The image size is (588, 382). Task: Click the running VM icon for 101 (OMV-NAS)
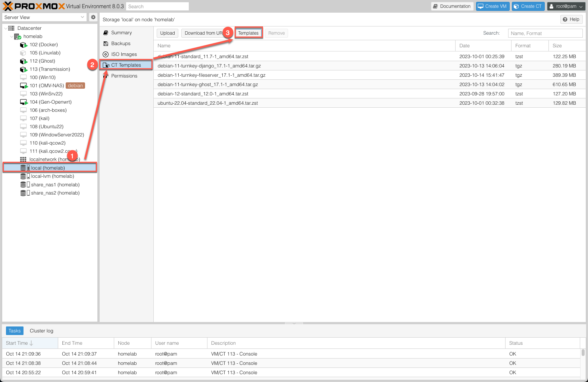[x=24, y=86]
